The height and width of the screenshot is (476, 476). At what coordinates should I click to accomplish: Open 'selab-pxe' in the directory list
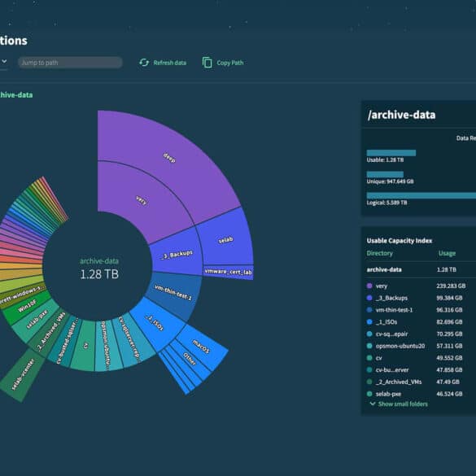coord(388,394)
